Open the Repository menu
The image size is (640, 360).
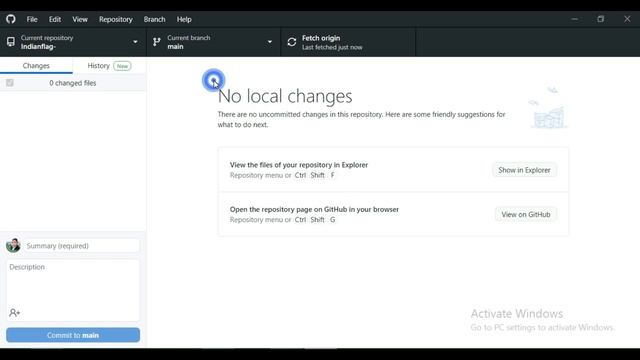click(x=116, y=19)
